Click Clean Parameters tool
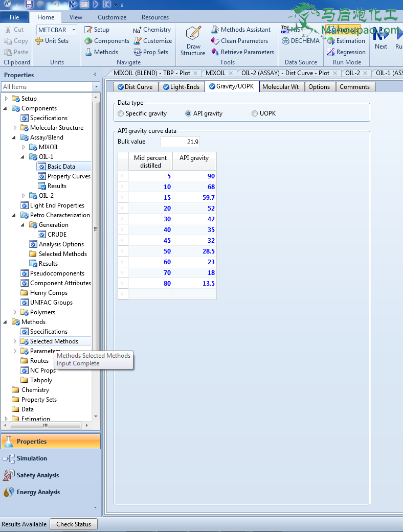This screenshot has width=403, height=532. click(239, 41)
